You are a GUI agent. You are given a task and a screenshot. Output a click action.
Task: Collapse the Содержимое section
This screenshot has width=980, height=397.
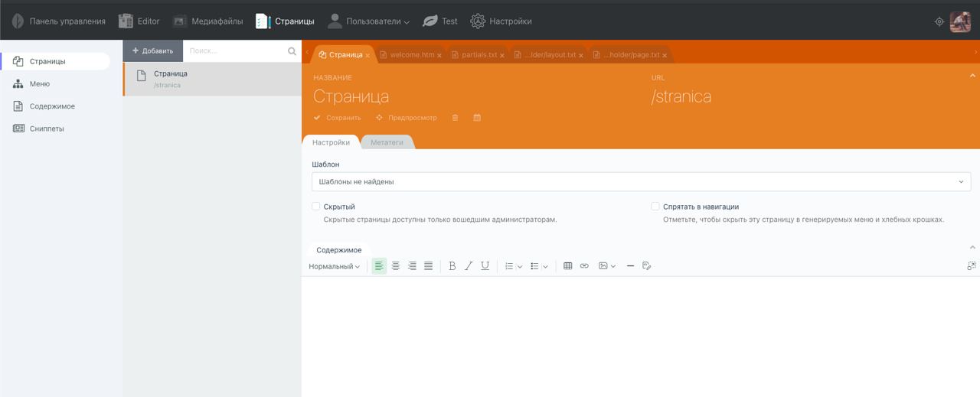coord(972,247)
